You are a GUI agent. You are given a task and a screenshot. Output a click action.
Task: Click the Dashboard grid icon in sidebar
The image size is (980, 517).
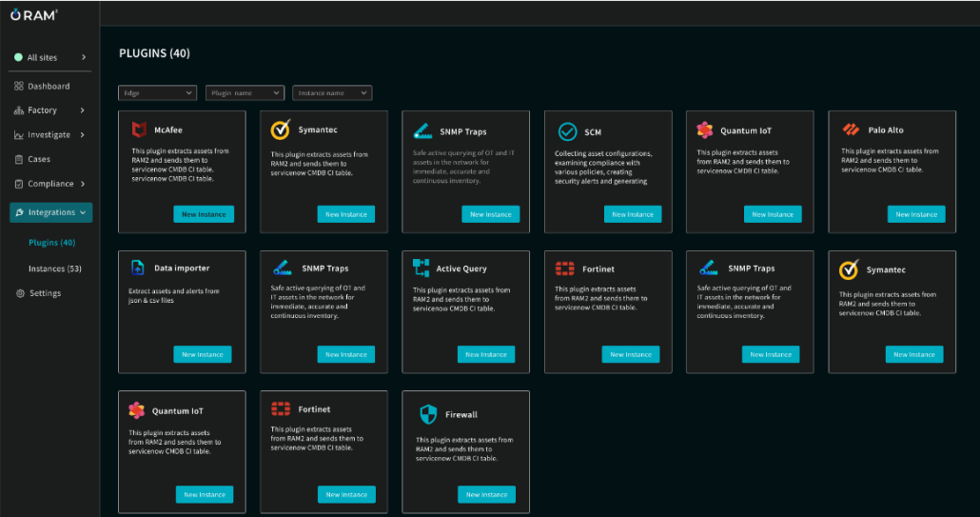[x=19, y=86]
